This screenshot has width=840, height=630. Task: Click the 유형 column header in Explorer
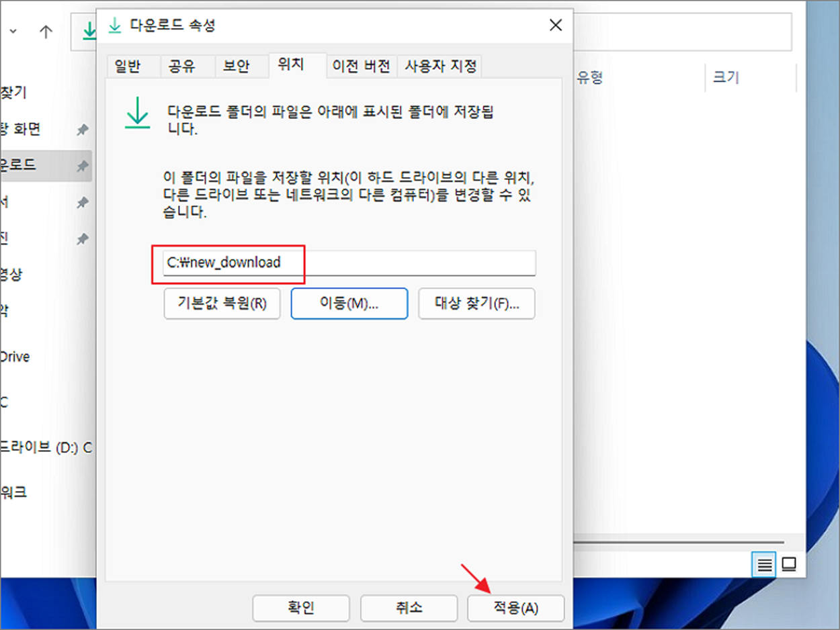590,77
